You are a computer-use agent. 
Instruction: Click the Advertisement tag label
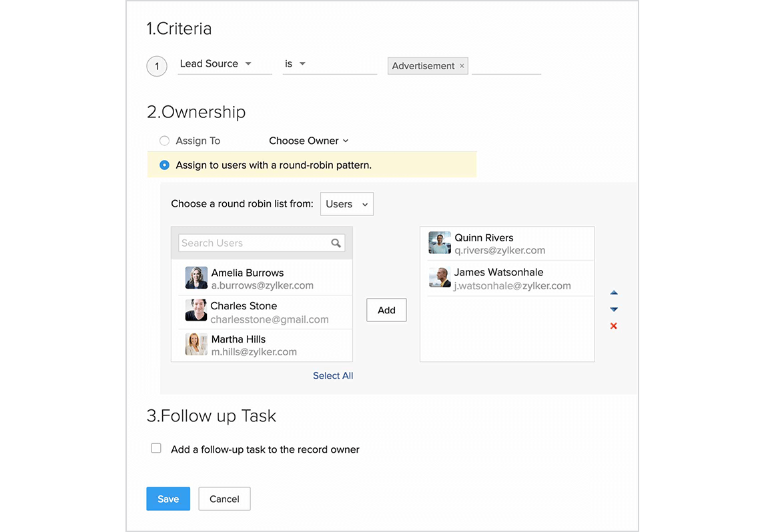[x=423, y=66]
